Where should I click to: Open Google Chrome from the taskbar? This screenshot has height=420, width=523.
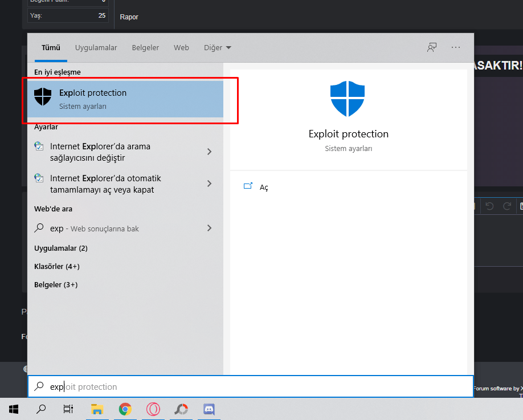pos(125,409)
